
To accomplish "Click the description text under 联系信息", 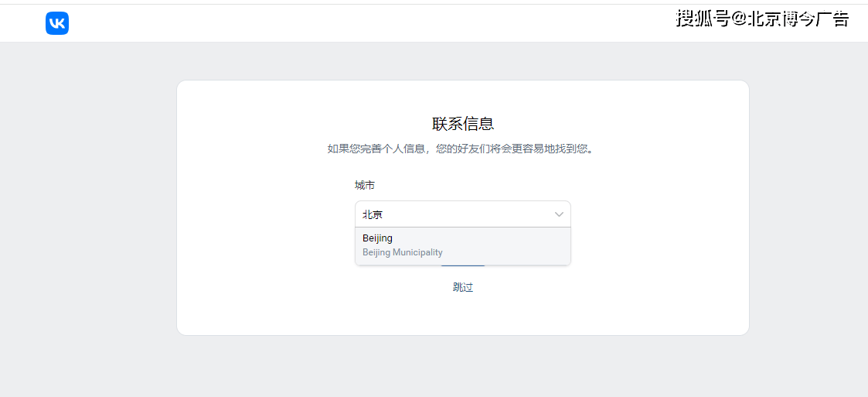I will 462,149.
